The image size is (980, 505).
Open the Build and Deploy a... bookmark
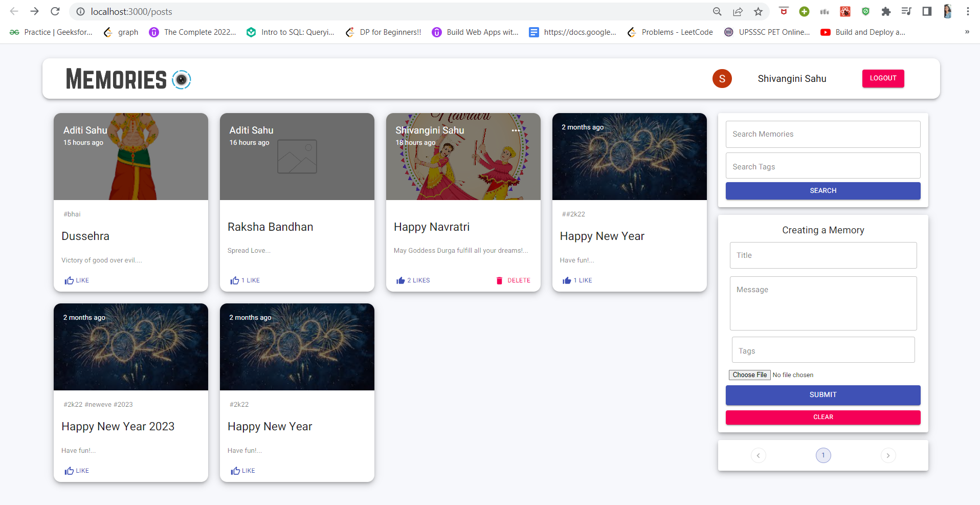tap(863, 32)
